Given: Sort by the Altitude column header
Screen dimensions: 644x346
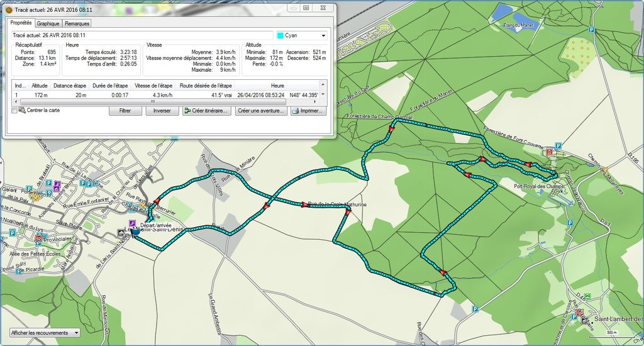Looking at the screenshot, I should 40,86.
